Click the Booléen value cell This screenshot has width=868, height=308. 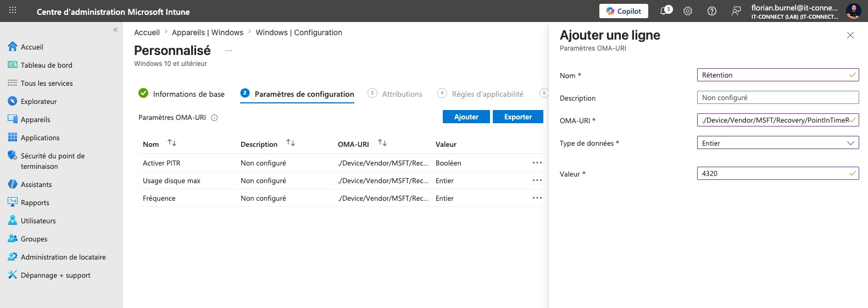click(x=448, y=163)
